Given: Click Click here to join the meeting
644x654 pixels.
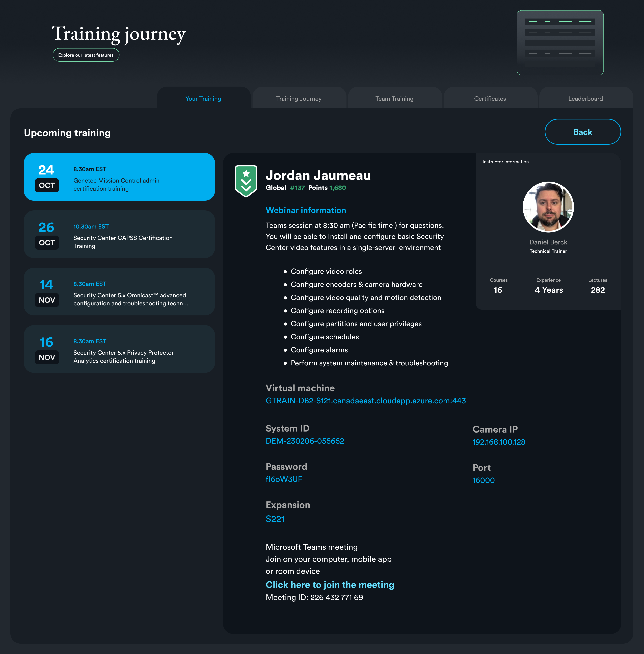Looking at the screenshot, I should [x=330, y=585].
